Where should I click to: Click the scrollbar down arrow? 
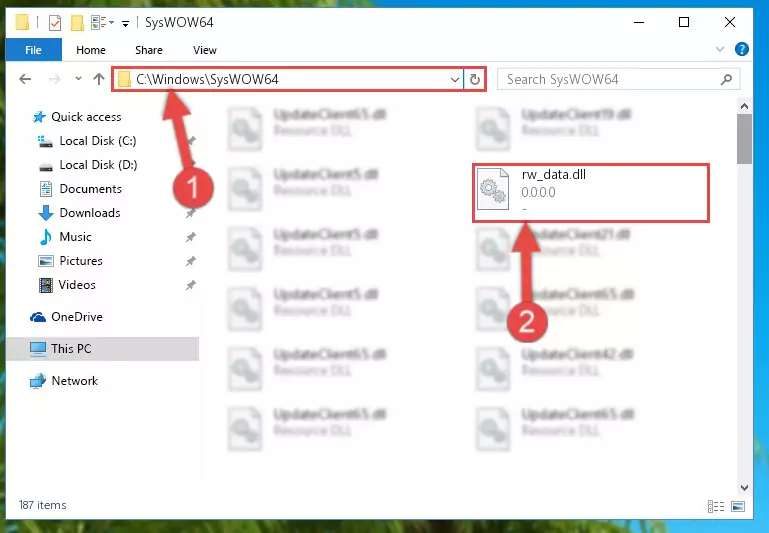tap(744, 488)
